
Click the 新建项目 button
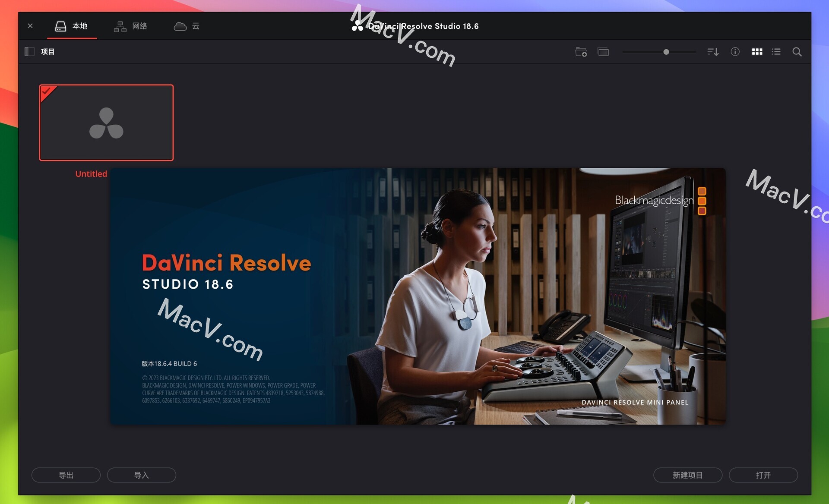click(685, 474)
